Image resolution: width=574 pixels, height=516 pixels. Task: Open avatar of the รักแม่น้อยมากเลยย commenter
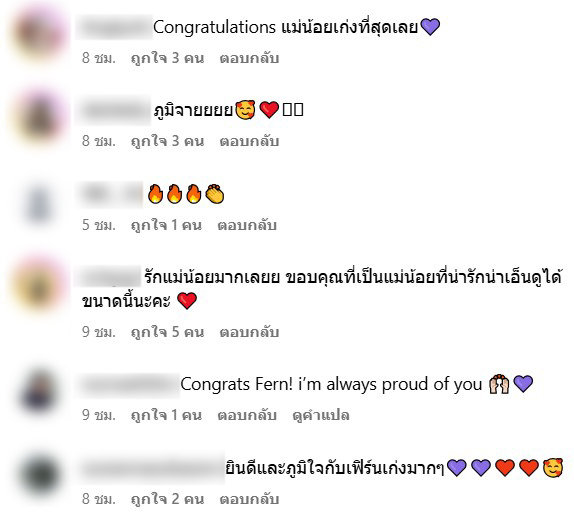coord(39,284)
